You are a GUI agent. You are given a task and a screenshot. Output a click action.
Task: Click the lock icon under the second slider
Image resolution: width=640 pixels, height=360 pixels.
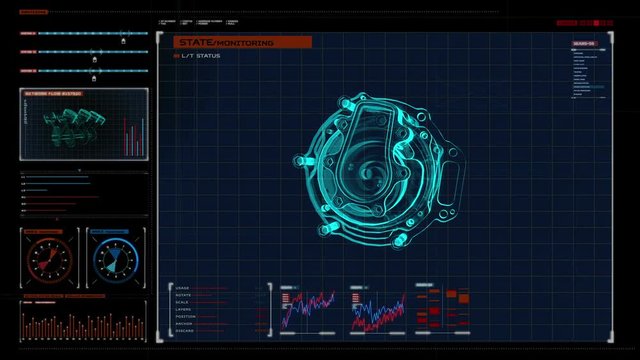coord(95,60)
